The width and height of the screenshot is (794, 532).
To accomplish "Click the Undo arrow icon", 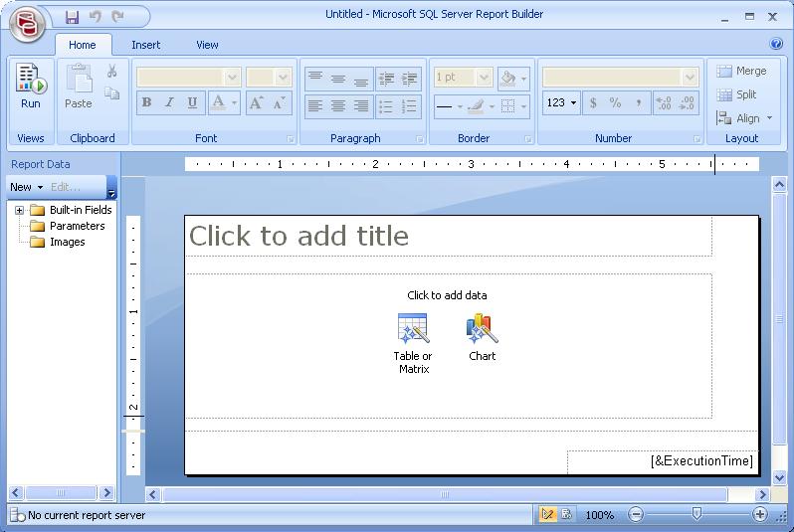I will click(x=95, y=17).
